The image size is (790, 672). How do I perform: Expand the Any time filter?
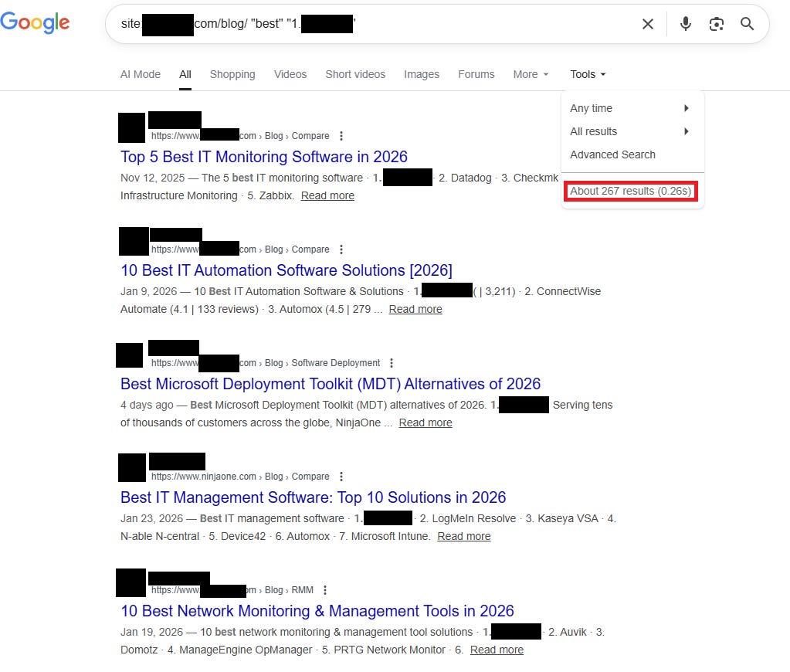(x=630, y=108)
